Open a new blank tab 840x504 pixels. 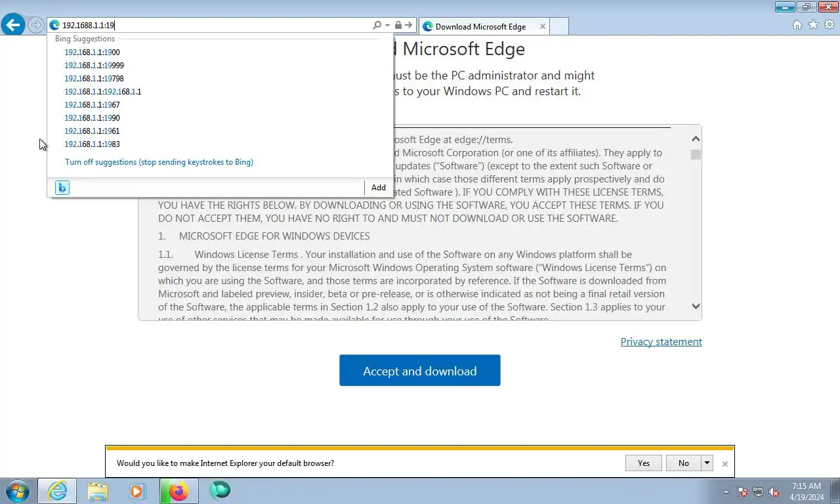[558, 26]
